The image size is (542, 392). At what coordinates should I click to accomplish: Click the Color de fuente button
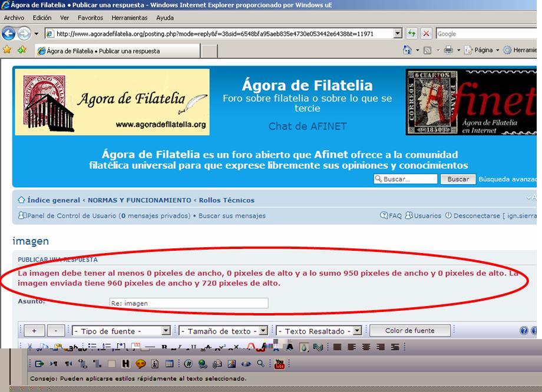click(x=410, y=331)
